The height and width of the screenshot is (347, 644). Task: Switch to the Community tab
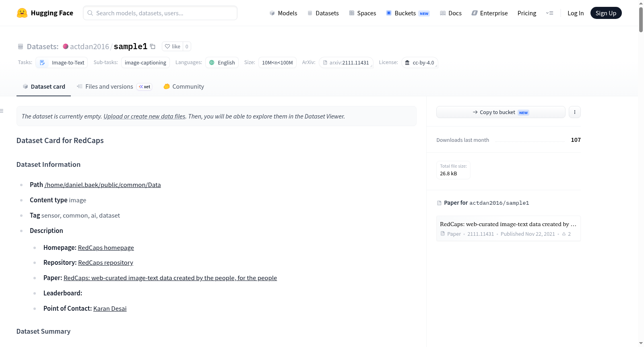point(184,87)
